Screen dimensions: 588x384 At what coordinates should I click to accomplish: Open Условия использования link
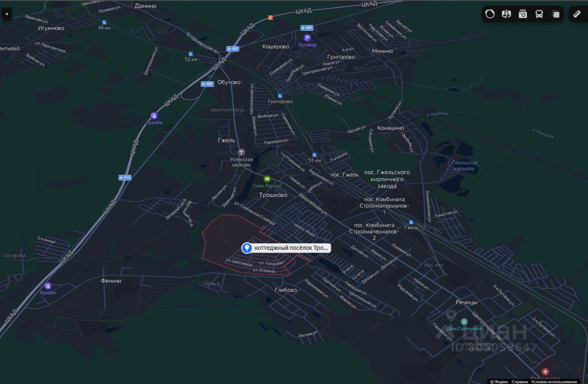click(x=554, y=381)
